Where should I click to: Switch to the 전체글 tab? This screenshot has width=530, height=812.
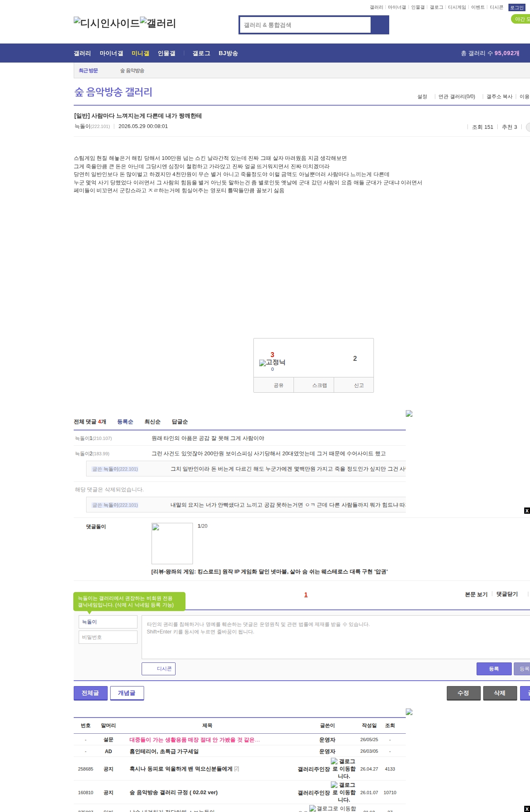pyautogui.click(x=91, y=693)
